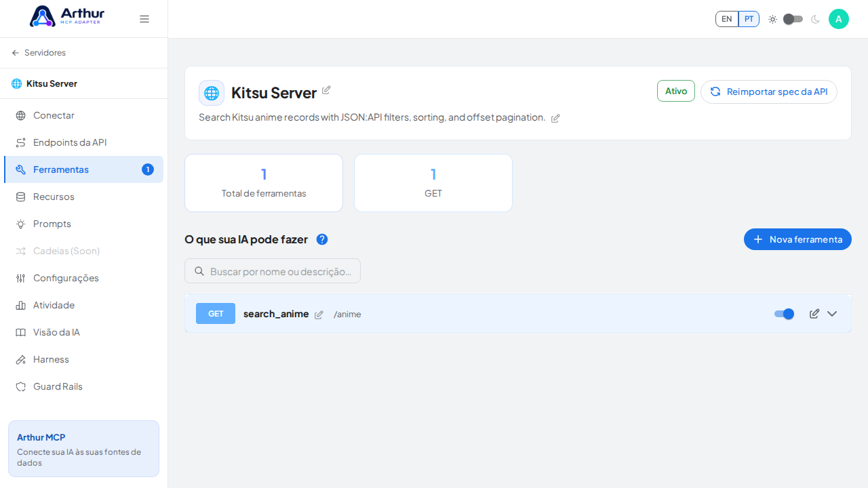The height and width of the screenshot is (488, 868).
Task: Click the Ferramentas count badge
Action: click(x=148, y=169)
